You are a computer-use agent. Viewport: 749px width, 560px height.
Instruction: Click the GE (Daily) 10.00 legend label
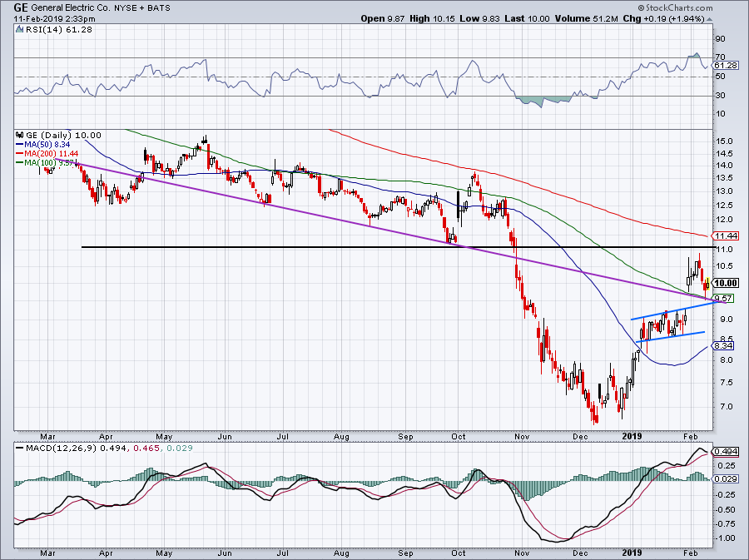(63, 135)
